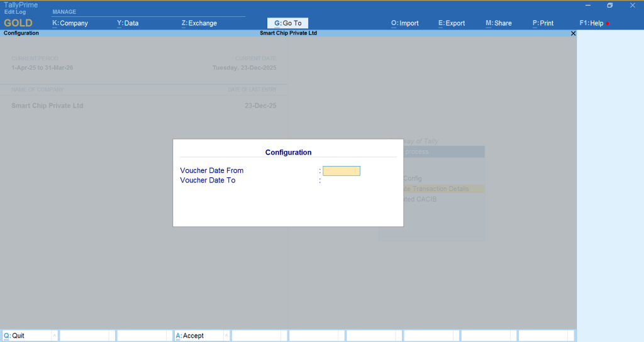Open F1 Help

(592, 23)
